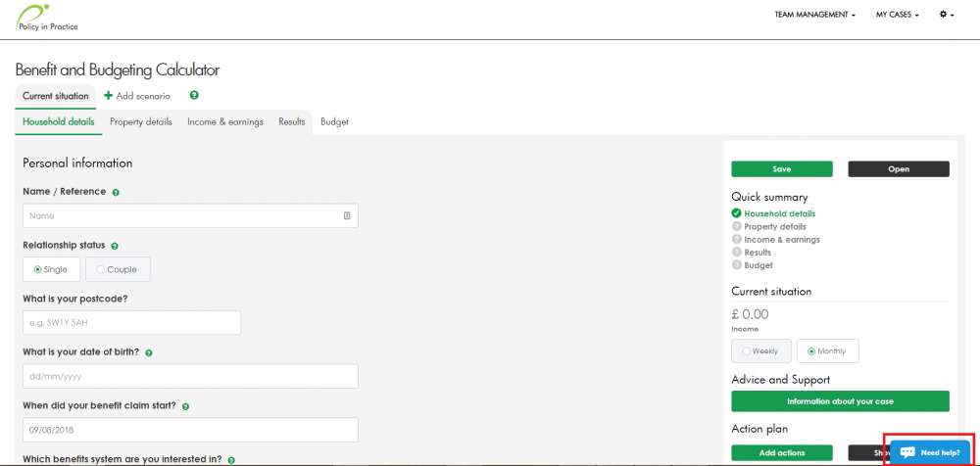Click help icon next to Add scenario

pyautogui.click(x=194, y=96)
